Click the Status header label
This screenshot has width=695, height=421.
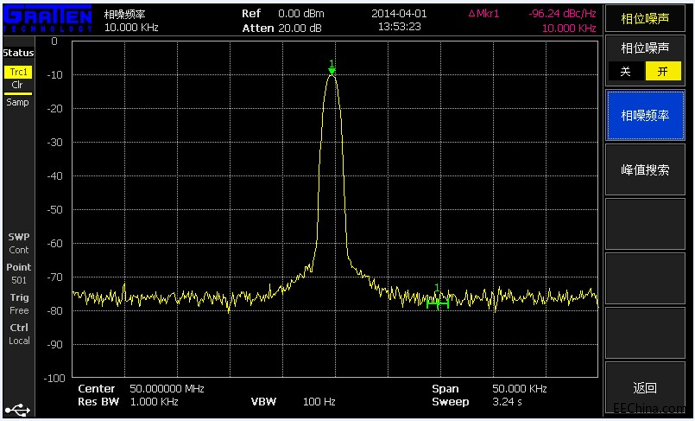tap(18, 53)
